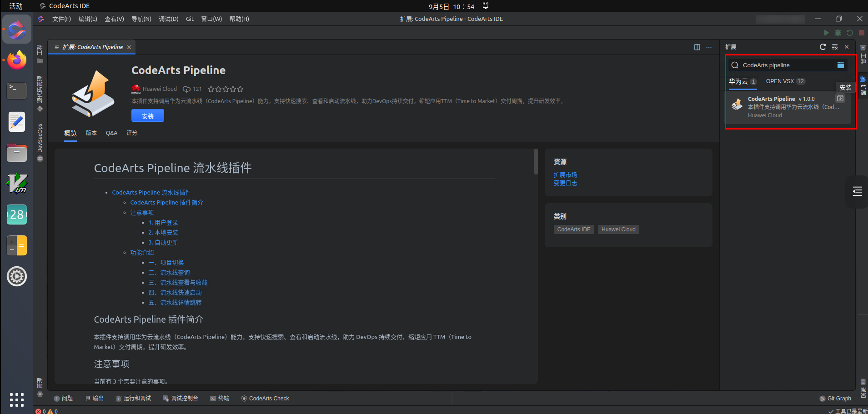Open the DevSecOps side panel
The width and height of the screenshot is (868, 414).
[40, 142]
